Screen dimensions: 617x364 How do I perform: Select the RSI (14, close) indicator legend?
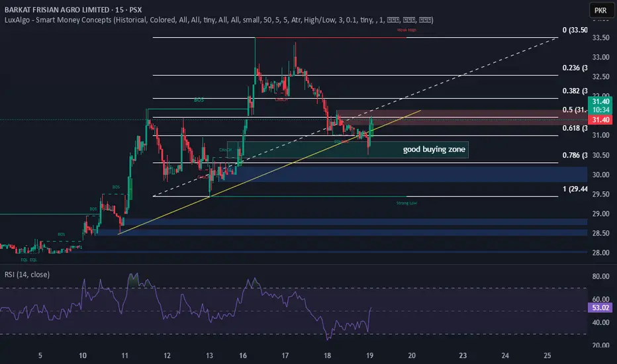pyautogui.click(x=27, y=275)
